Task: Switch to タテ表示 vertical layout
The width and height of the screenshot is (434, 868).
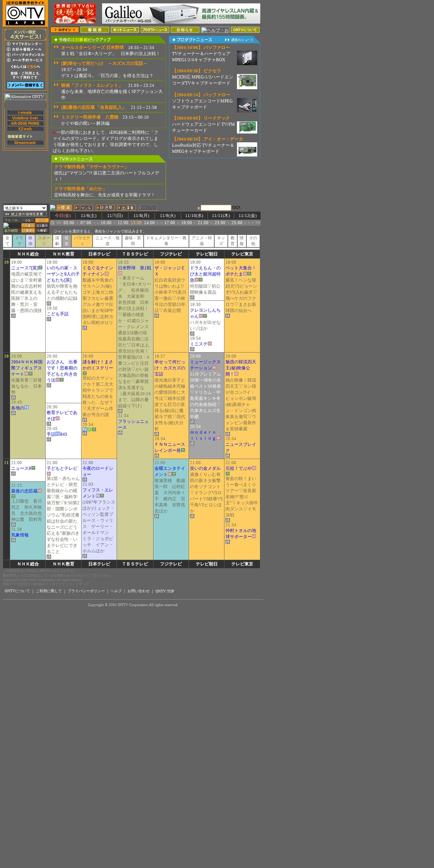Action: point(28,225)
